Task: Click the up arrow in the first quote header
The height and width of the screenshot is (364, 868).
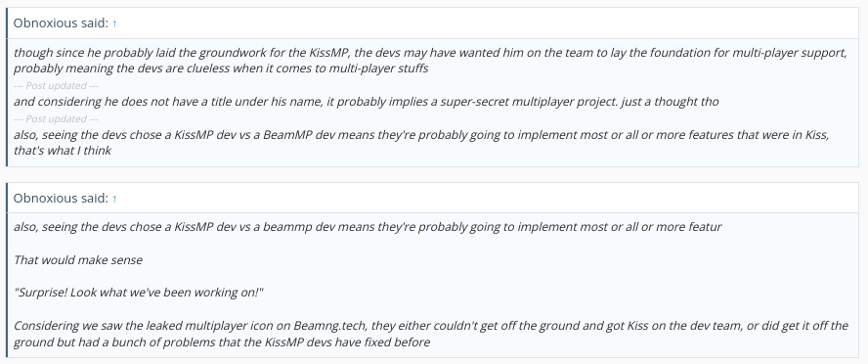Action: tap(114, 23)
